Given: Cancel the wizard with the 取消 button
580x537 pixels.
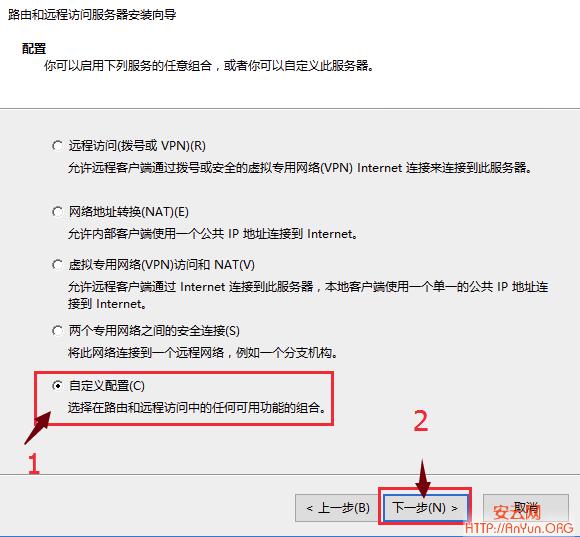Looking at the screenshot, I should click(526, 508).
